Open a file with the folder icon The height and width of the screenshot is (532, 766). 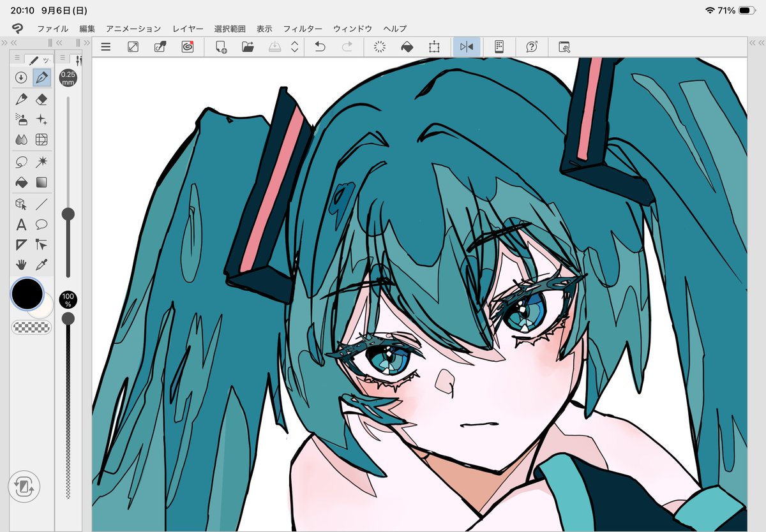tap(248, 47)
